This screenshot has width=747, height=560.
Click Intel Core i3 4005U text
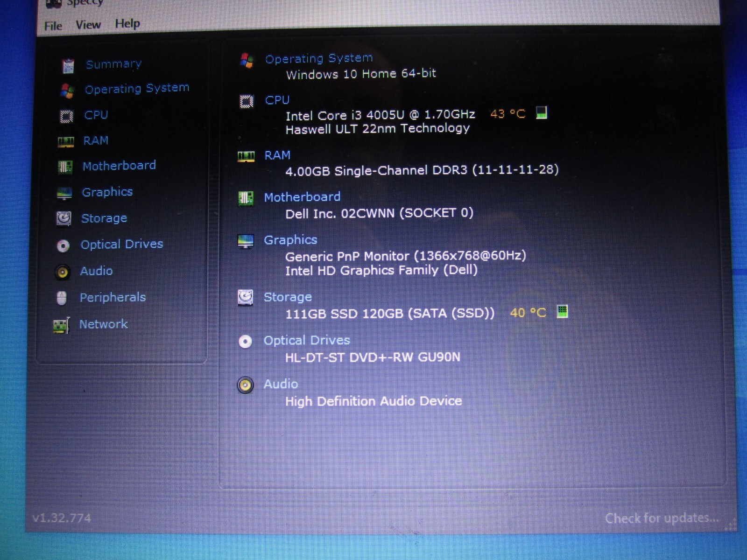(381, 115)
